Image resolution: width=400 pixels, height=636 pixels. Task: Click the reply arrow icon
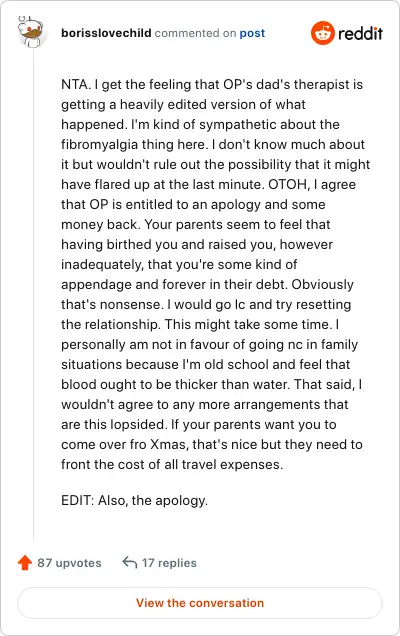click(129, 562)
